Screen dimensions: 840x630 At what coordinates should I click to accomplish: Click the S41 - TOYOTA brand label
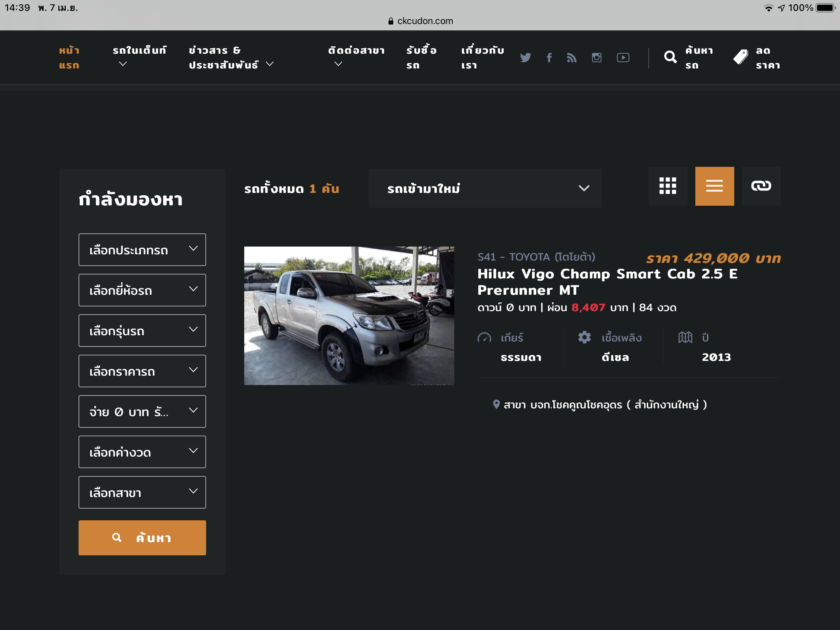click(536, 257)
